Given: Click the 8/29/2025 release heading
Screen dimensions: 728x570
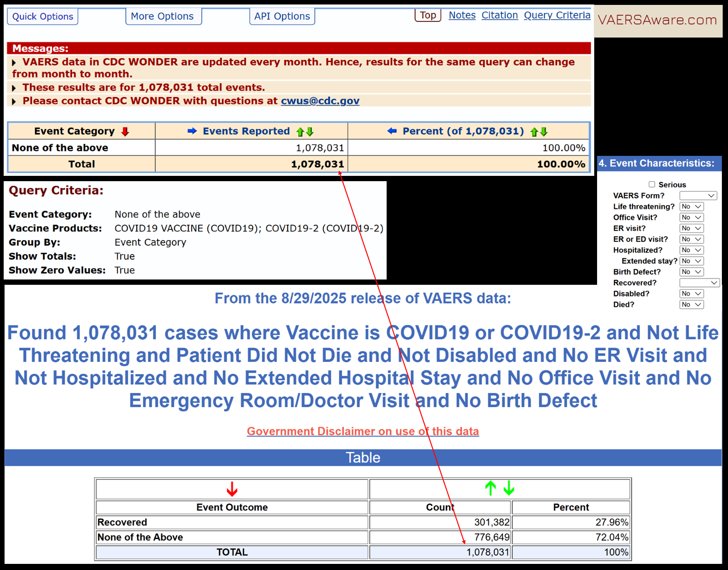Looking at the screenshot, I should [363, 298].
